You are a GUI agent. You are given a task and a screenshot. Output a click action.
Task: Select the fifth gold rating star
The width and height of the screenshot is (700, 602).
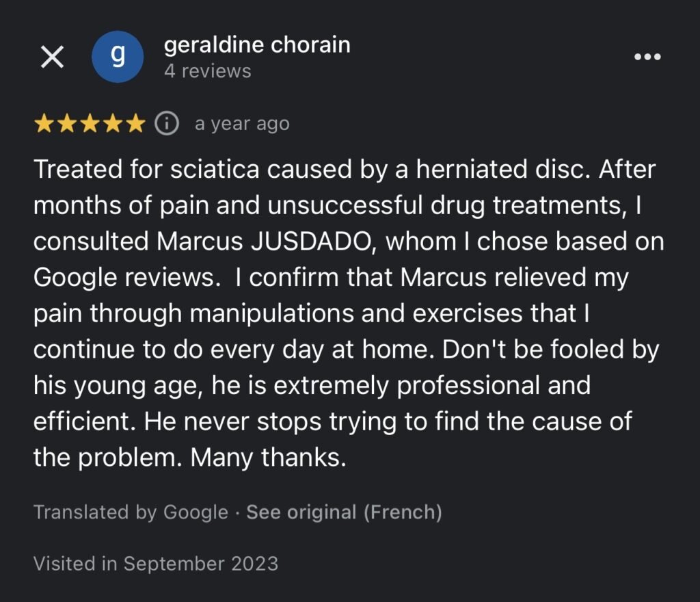tap(135, 123)
